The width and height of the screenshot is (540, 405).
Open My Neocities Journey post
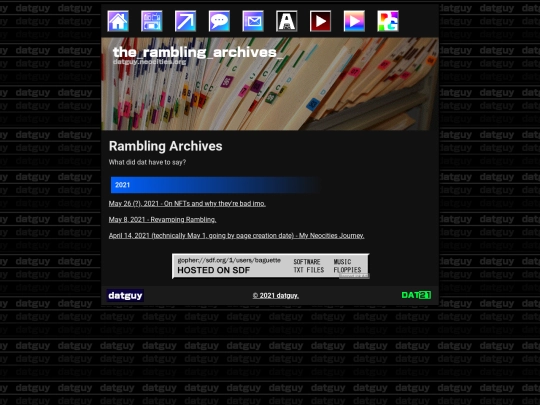[x=236, y=236]
